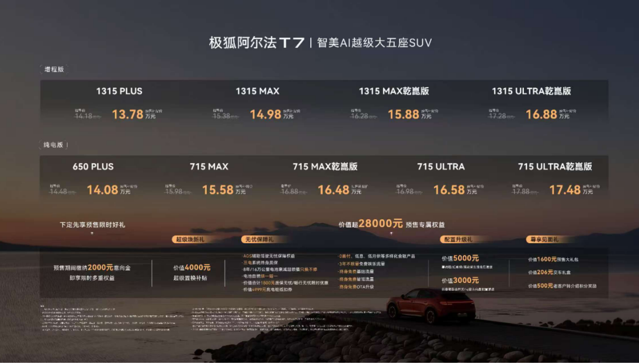Click the 715 MAX model name
The height and width of the screenshot is (364, 639).
[x=209, y=166]
